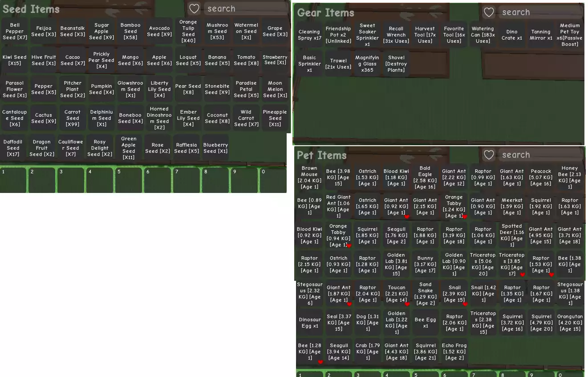Toggle favorites heart filter in Gear Items
This screenshot has height=377, width=588.
tap(489, 12)
